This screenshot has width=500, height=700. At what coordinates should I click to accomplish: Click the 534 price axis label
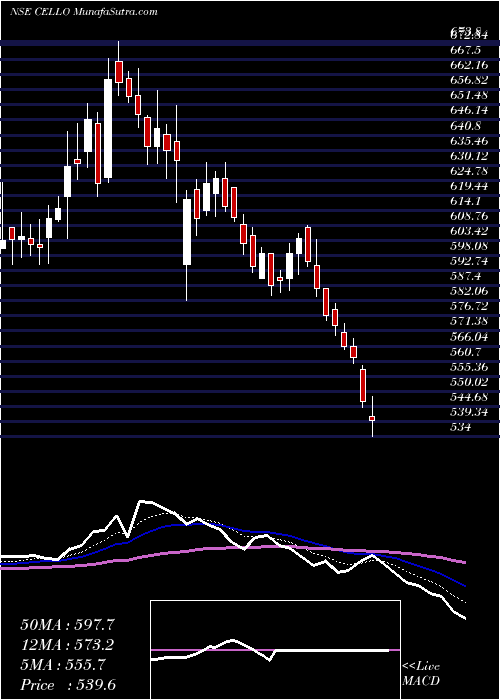tap(460, 427)
